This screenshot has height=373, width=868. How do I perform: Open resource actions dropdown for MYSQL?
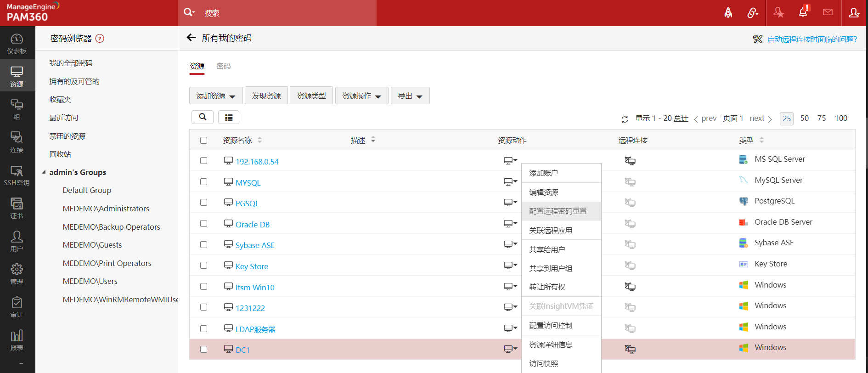coord(510,182)
